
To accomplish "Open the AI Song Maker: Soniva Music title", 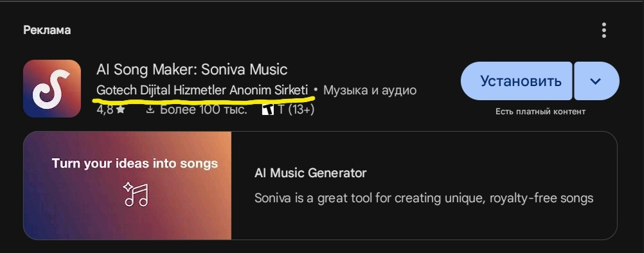I will coord(192,69).
